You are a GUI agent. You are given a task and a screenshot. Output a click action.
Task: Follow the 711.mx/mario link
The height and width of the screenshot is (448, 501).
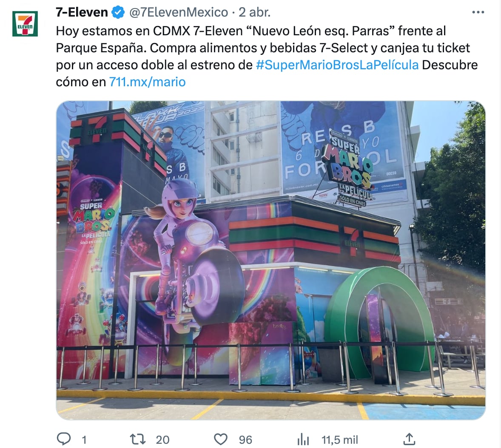[147, 82]
